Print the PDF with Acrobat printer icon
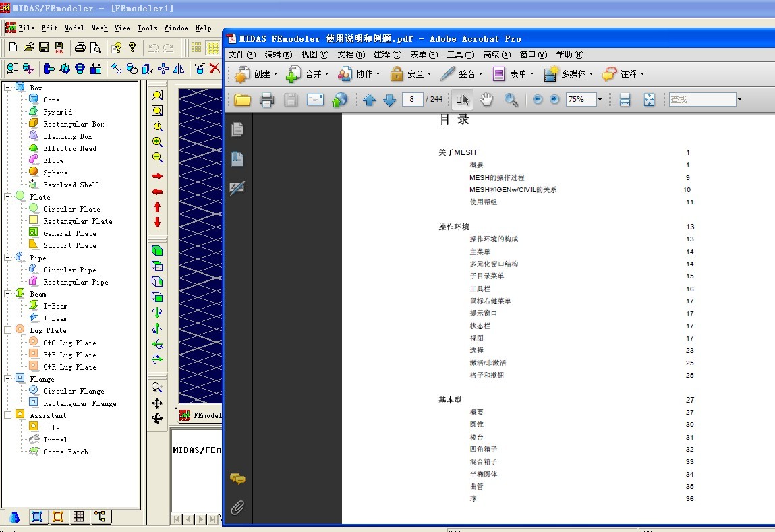The image size is (775, 532). 267,100
